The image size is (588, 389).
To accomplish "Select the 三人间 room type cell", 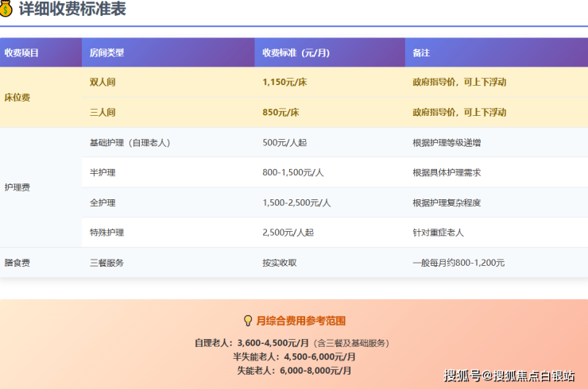I will tap(168, 113).
